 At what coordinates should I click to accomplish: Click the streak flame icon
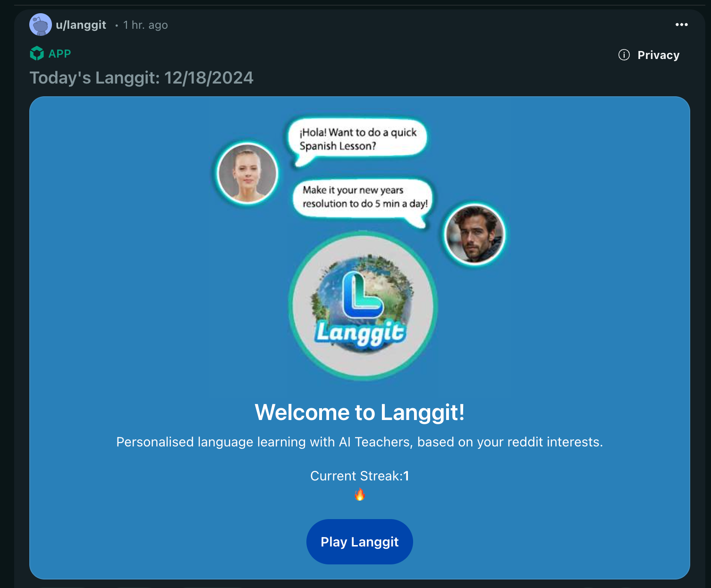[x=360, y=495]
